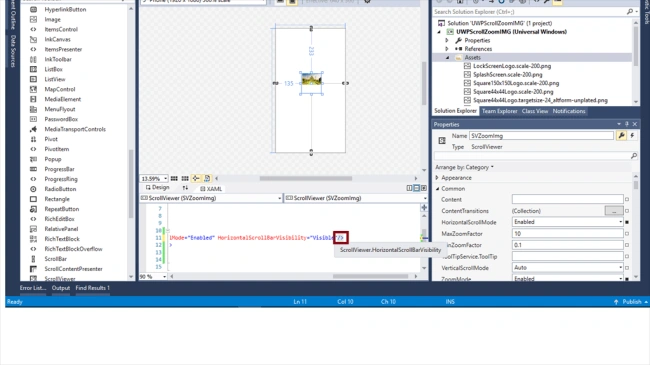650x365 pixels.
Task: Click the MaxZoomFactor value field
Action: pos(568,234)
